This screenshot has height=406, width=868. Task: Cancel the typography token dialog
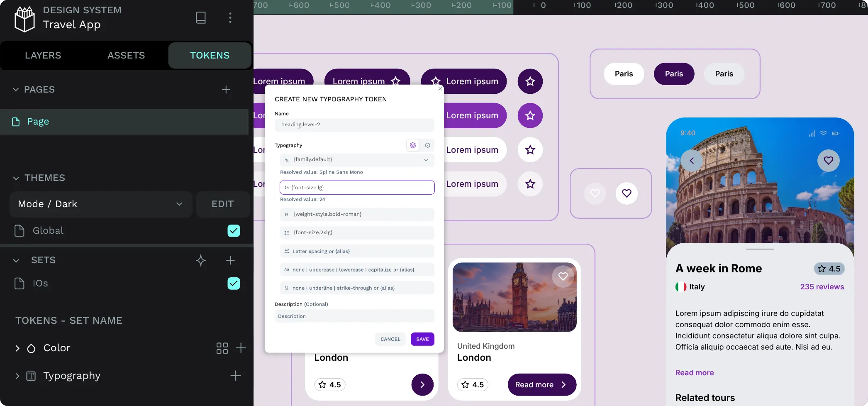tap(390, 339)
